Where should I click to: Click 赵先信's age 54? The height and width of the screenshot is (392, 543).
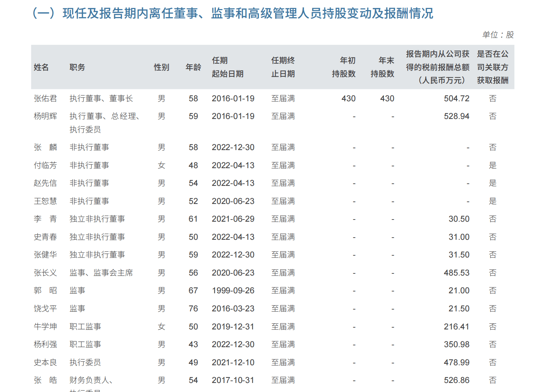click(x=193, y=183)
